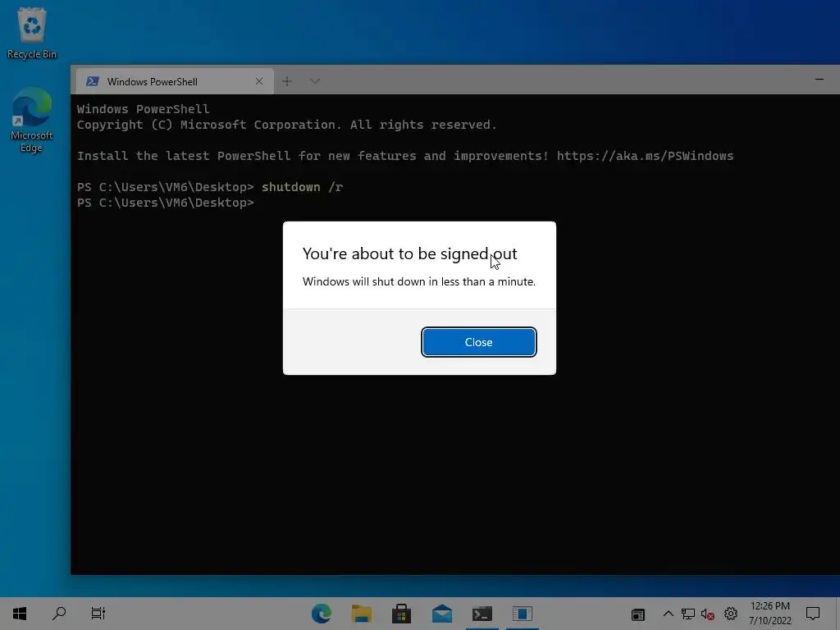Open the Microsoft Edge desktop shortcut
The image size is (840, 630).
[x=32, y=120]
